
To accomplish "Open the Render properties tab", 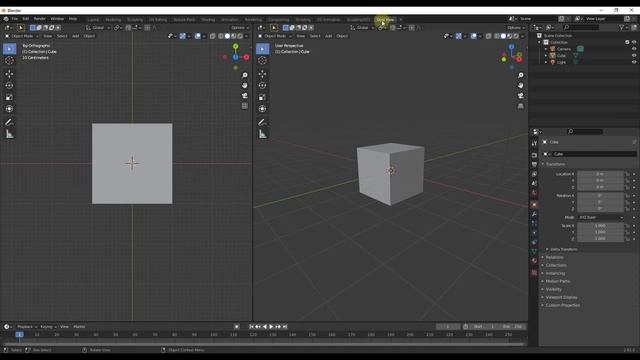I will 534,156.
